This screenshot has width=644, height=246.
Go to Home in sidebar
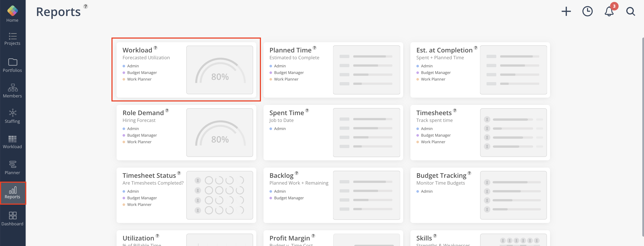pos(13,14)
